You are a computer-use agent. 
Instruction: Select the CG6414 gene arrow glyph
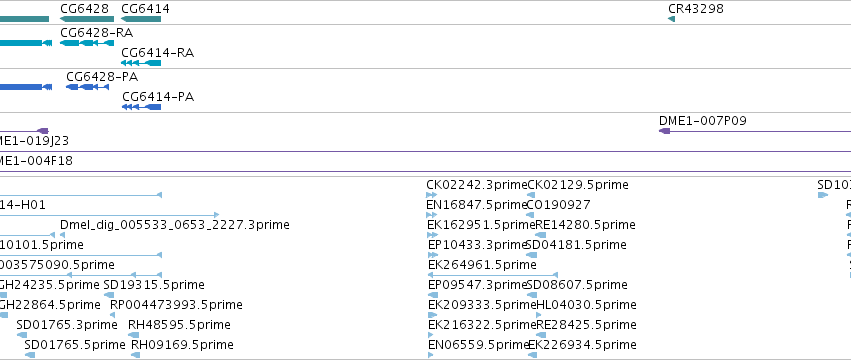(x=141, y=19)
